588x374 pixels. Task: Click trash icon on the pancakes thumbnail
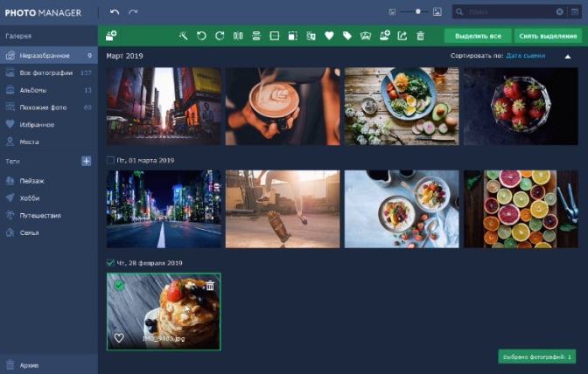210,286
